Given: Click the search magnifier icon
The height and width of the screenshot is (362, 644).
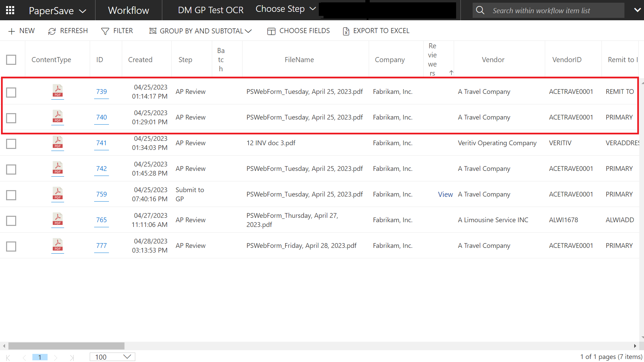Looking at the screenshot, I should pyautogui.click(x=480, y=10).
